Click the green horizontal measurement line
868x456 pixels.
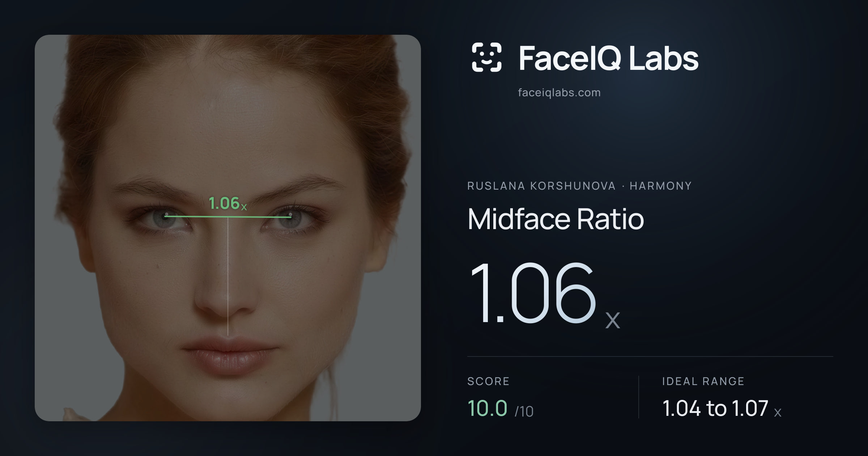[228, 216]
